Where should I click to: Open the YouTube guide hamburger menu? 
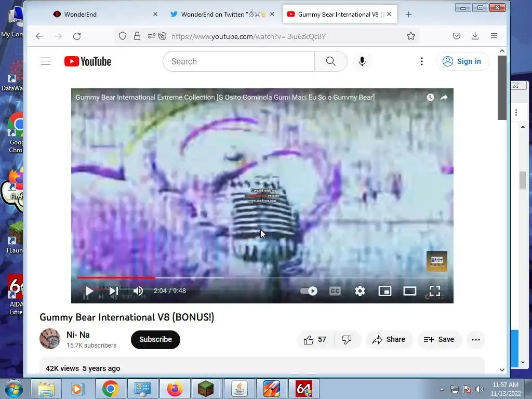pos(46,61)
